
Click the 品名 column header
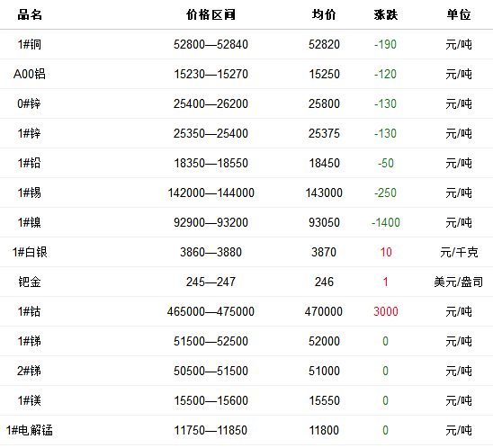click(30, 14)
